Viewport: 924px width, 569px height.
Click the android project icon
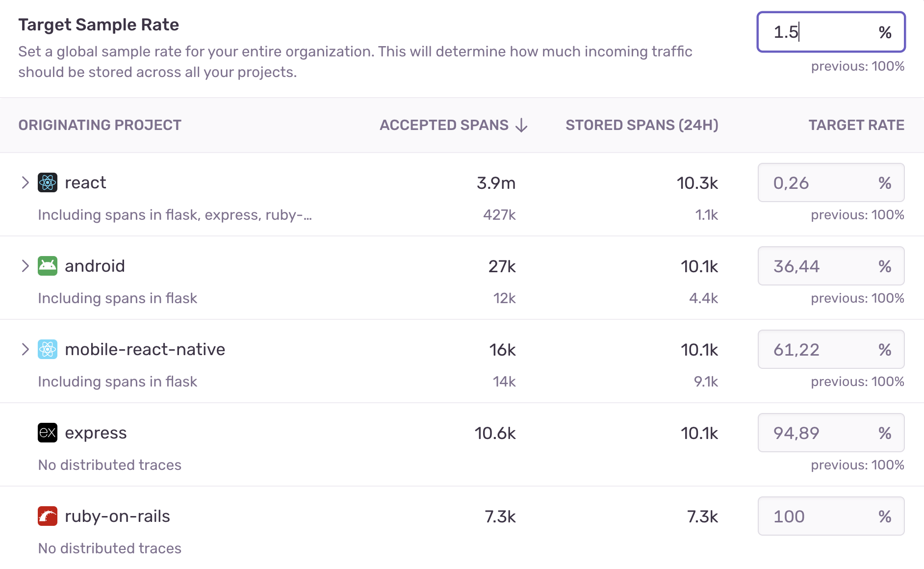tap(48, 266)
